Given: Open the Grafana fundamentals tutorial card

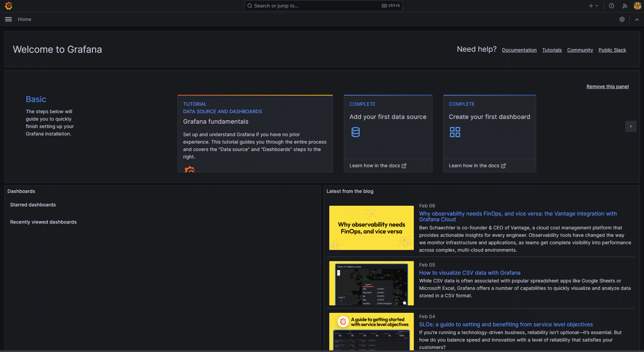Looking at the screenshot, I should (255, 133).
